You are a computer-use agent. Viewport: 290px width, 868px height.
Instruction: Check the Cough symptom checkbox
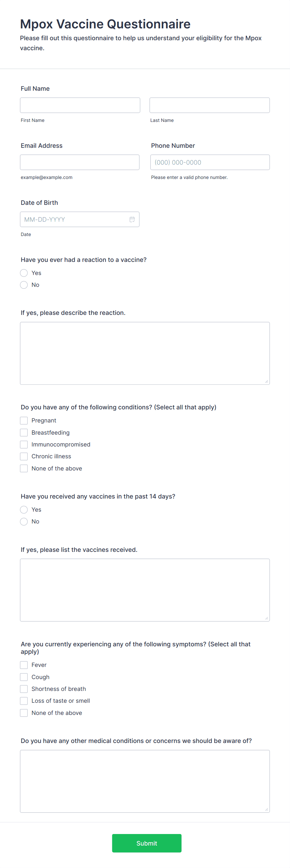click(24, 677)
